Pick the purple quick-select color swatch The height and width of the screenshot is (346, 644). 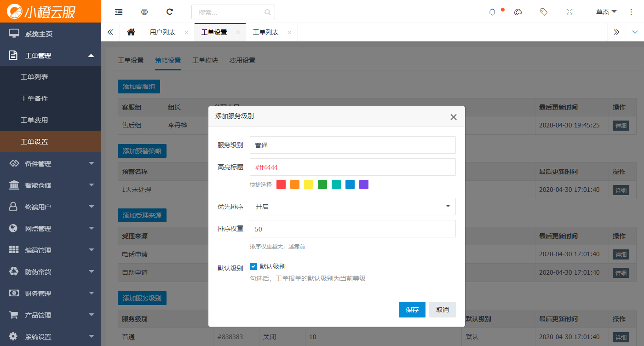click(x=364, y=185)
